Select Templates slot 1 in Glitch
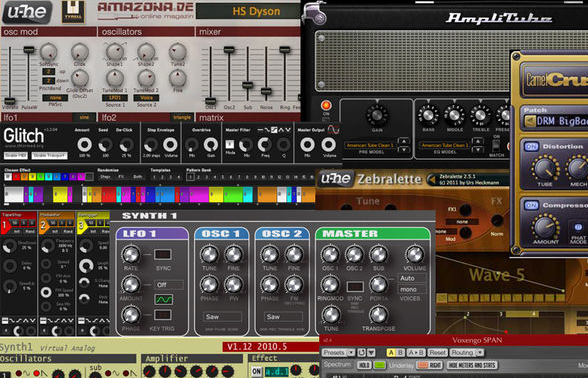This screenshot has height=378, width=588. [x=154, y=177]
